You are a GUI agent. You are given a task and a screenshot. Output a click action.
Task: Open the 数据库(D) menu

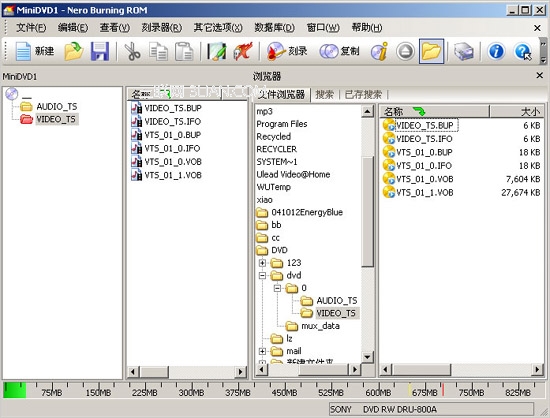coord(274,27)
